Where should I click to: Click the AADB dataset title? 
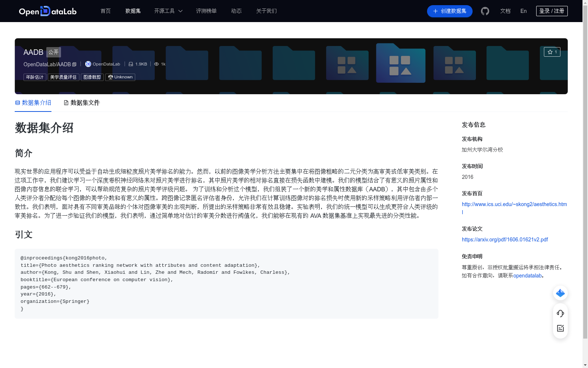click(33, 52)
